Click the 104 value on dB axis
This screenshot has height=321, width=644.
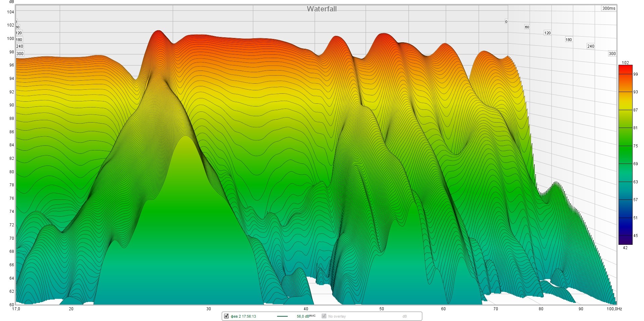pos(10,12)
